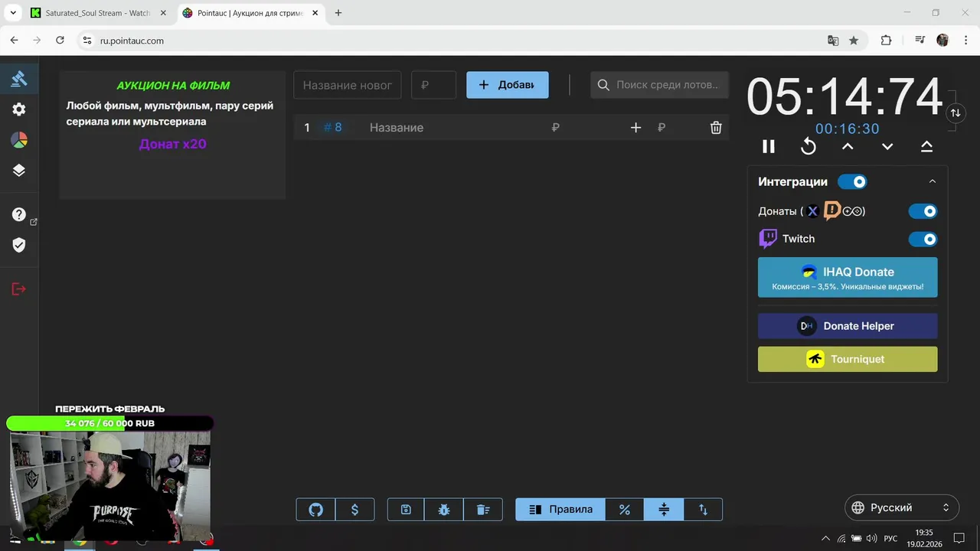Click the double up-arrow timer icon

pos(926,146)
